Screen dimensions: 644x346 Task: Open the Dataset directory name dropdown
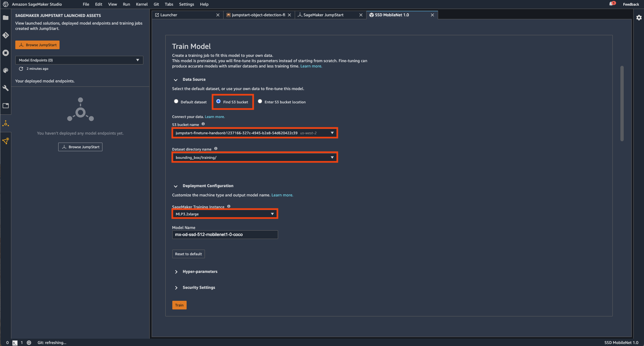[255, 158]
